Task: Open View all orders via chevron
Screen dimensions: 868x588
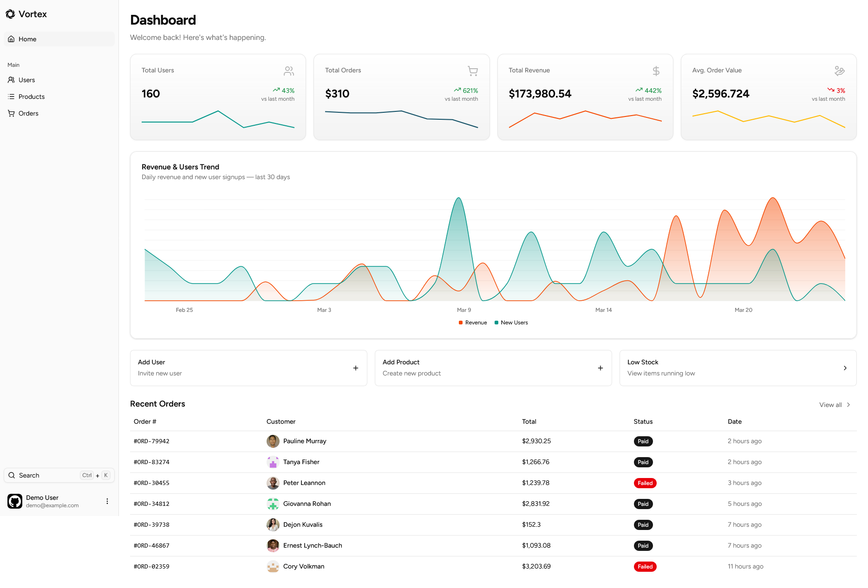Action: click(x=848, y=405)
